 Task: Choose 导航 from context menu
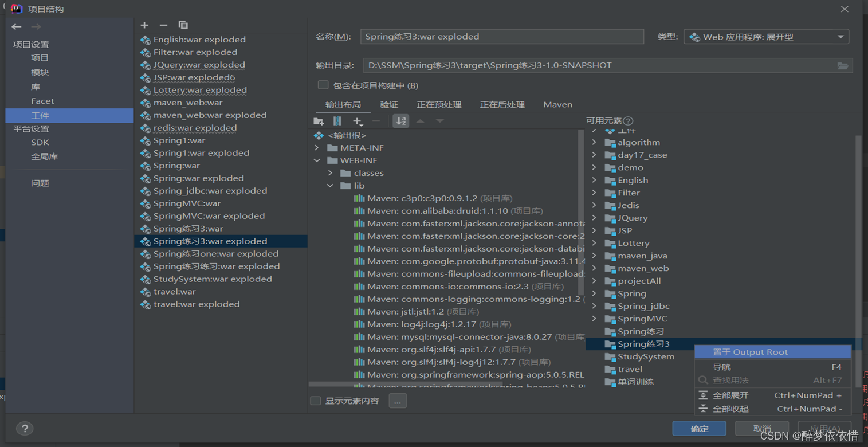click(773, 367)
